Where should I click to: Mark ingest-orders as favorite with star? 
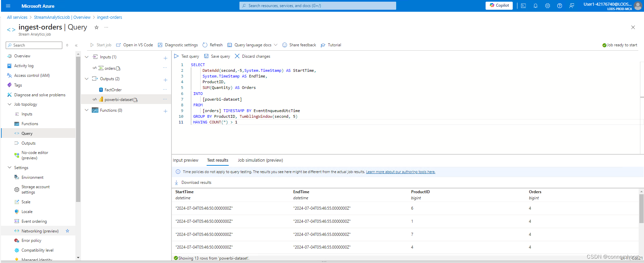(96, 28)
